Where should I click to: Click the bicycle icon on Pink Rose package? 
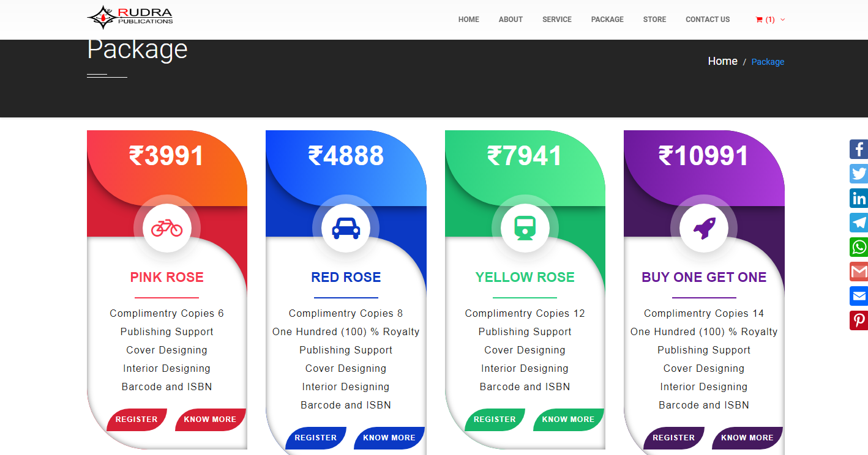point(166,228)
